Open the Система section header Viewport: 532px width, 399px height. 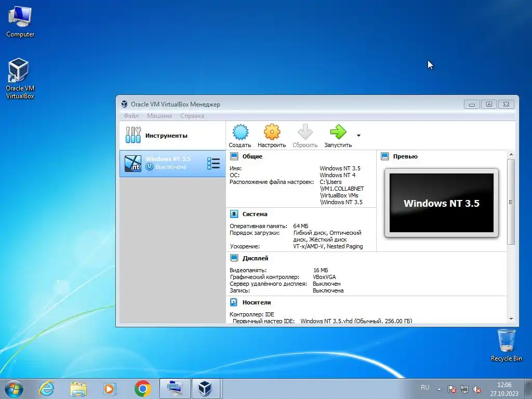click(x=255, y=214)
